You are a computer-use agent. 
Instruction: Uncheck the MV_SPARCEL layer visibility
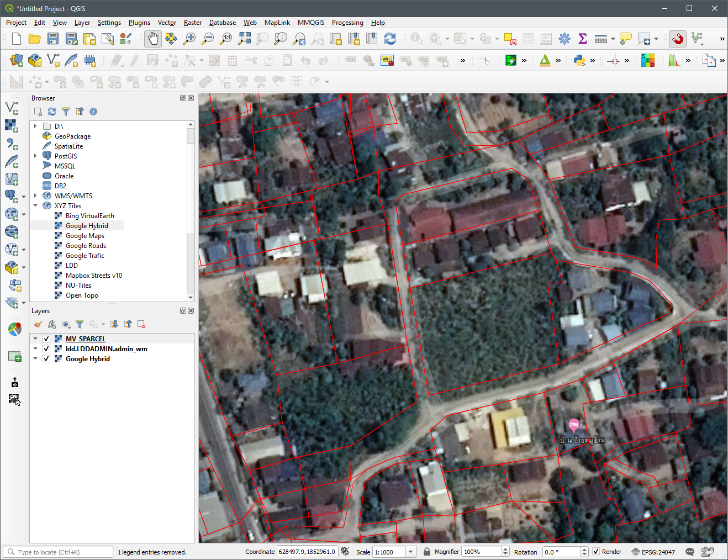click(46, 339)
